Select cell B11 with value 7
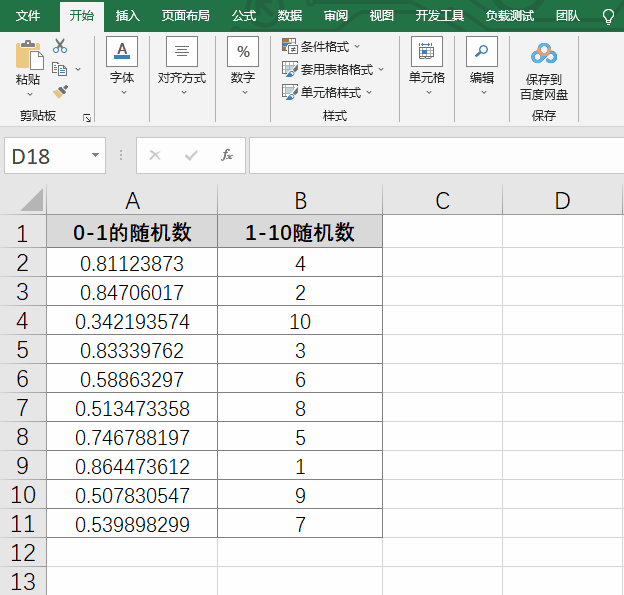This screenshot has height=595, width=624. point(300,524)
